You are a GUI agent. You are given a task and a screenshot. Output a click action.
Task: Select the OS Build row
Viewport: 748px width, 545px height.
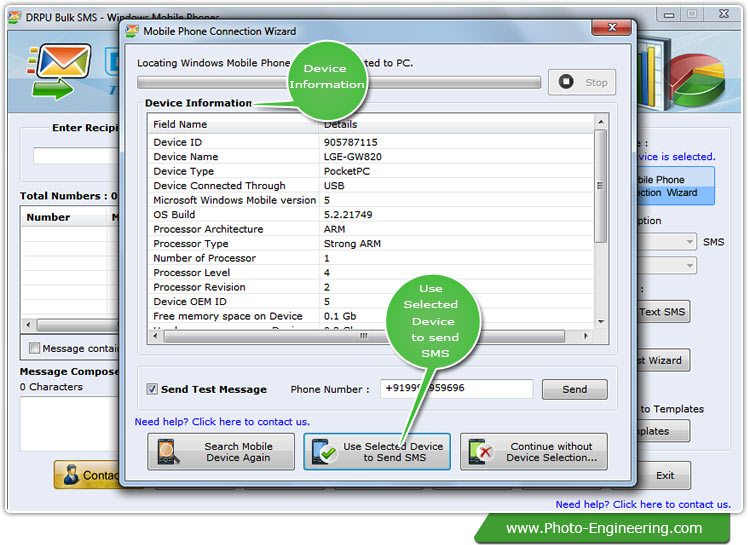(x=371, y=215)
